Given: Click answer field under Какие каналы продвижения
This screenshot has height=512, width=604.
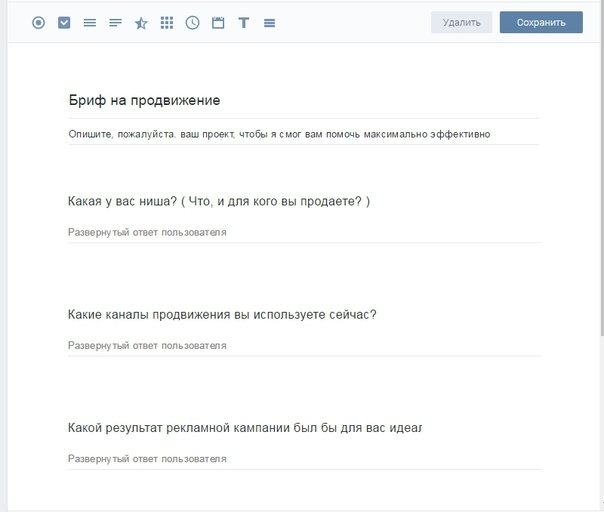Looking at the screenshot, I should [304, 346].
